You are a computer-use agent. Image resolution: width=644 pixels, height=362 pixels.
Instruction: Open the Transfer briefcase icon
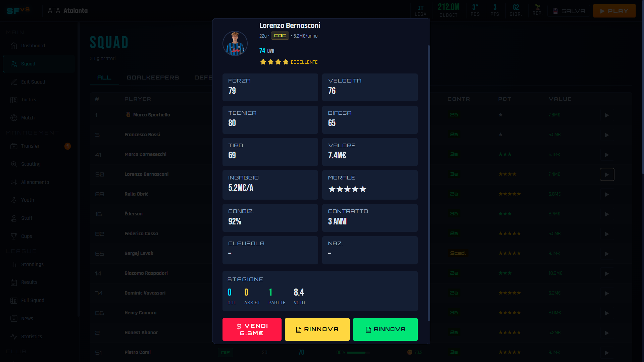pos(14,146)
